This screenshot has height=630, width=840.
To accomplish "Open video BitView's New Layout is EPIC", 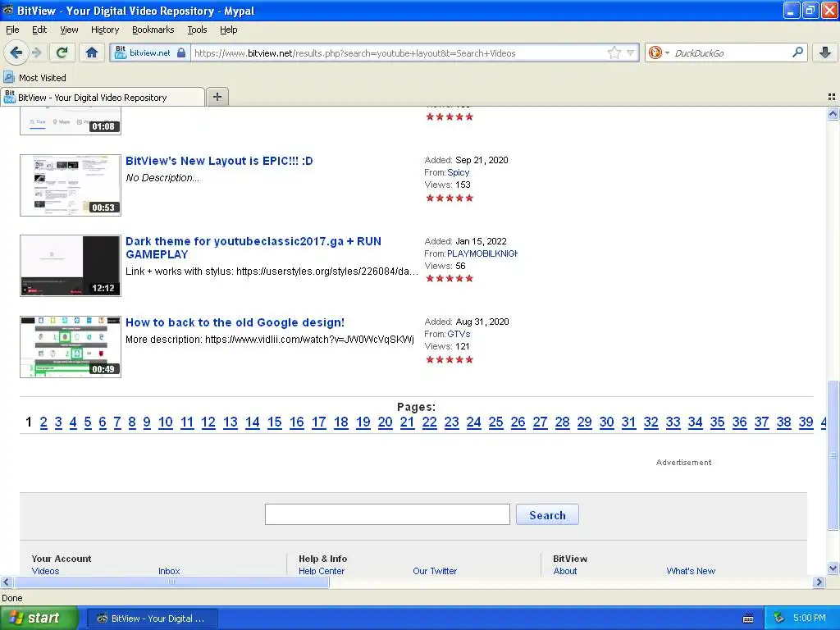I will (x=219, y=161).
